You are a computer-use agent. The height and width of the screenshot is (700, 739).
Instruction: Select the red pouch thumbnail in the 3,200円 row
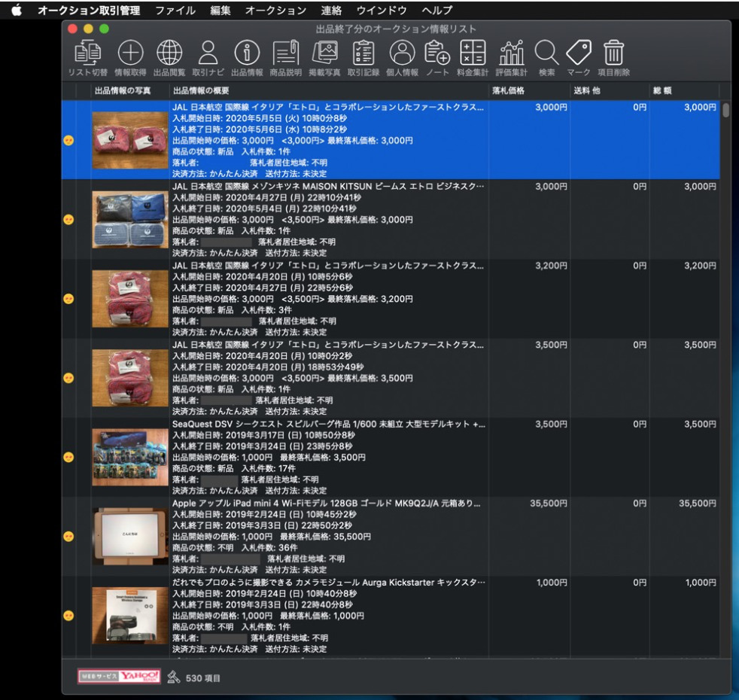pyautogui.click(x=130, y=298)
